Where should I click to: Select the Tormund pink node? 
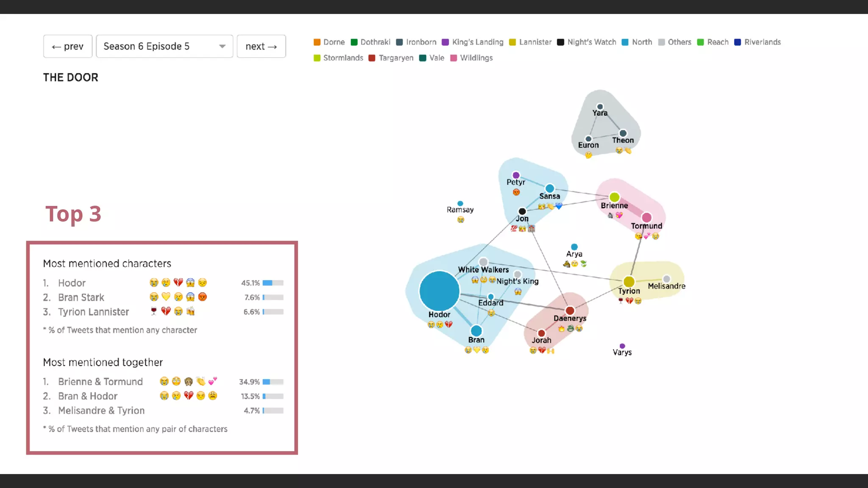646,218
